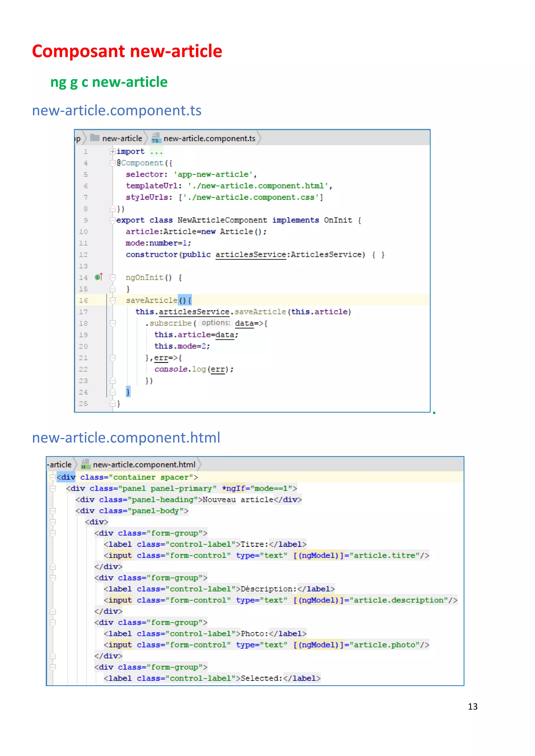
Task: Click the Titre: label line
Action: tap(205, 544)
